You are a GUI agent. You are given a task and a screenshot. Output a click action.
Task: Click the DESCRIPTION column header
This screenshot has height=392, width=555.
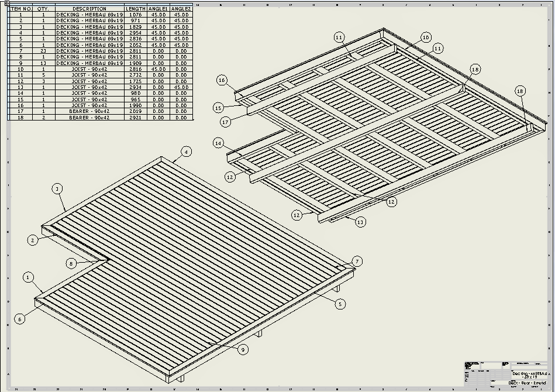(89, 9)
